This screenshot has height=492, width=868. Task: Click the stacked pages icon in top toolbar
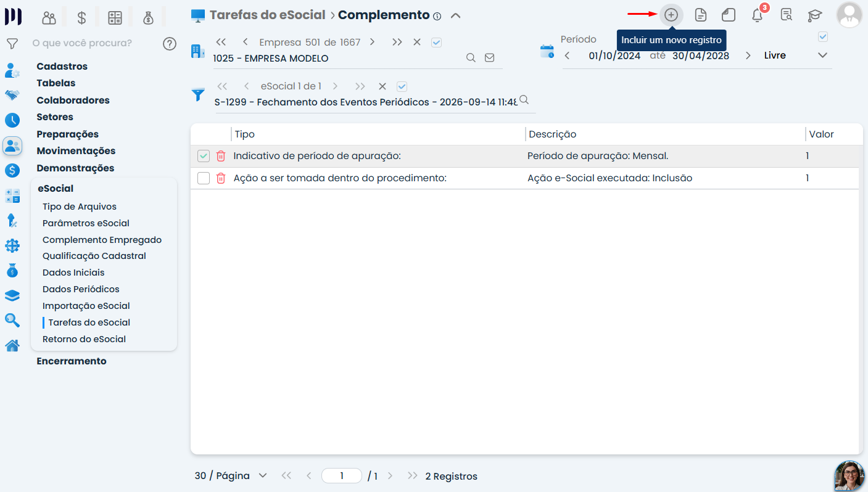coord(729,15)
